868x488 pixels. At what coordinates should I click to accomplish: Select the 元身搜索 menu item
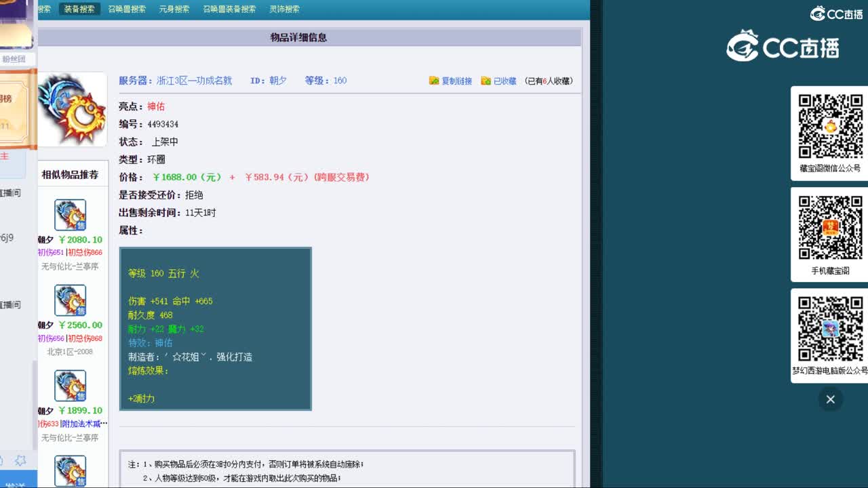[174, 9]
